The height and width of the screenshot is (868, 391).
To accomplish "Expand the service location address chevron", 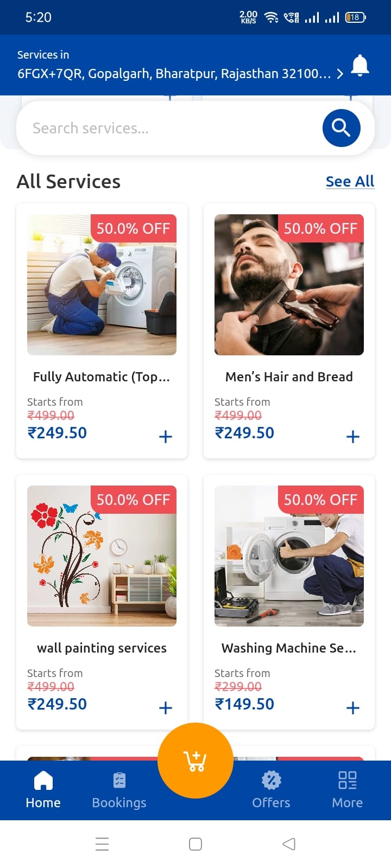I will (x=340, y=74).
